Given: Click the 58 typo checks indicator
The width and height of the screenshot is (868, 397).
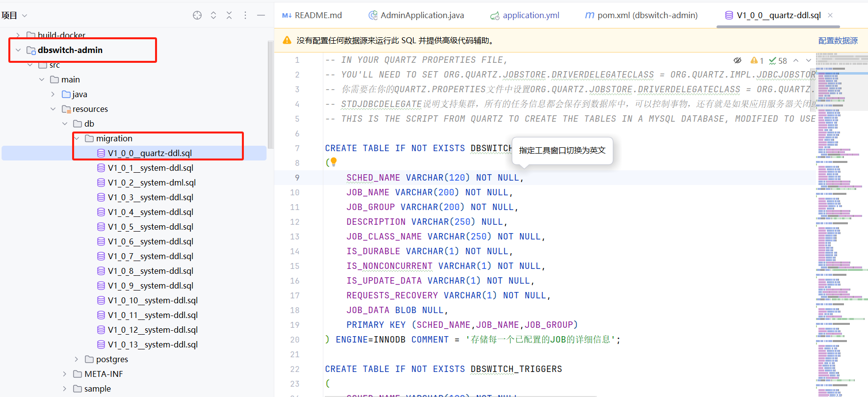Looking at the screenshot, I should pyautogui.click(x=778, y=60).
